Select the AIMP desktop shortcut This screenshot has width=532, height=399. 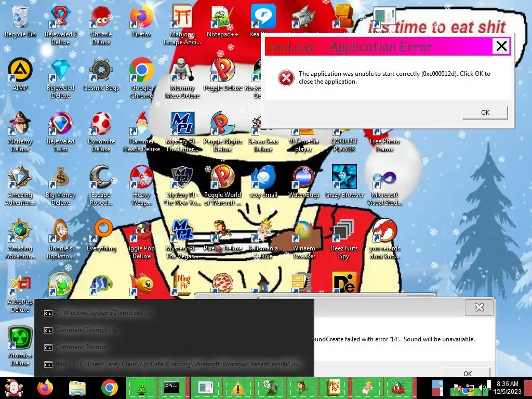point(20,75)
